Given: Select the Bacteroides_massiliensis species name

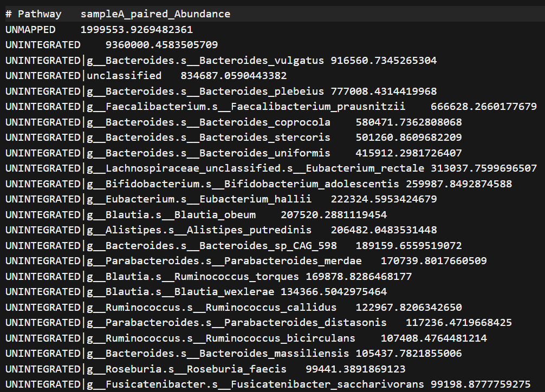Looking at the screenshot, I should pyautogui.click(x=274, y=354).
